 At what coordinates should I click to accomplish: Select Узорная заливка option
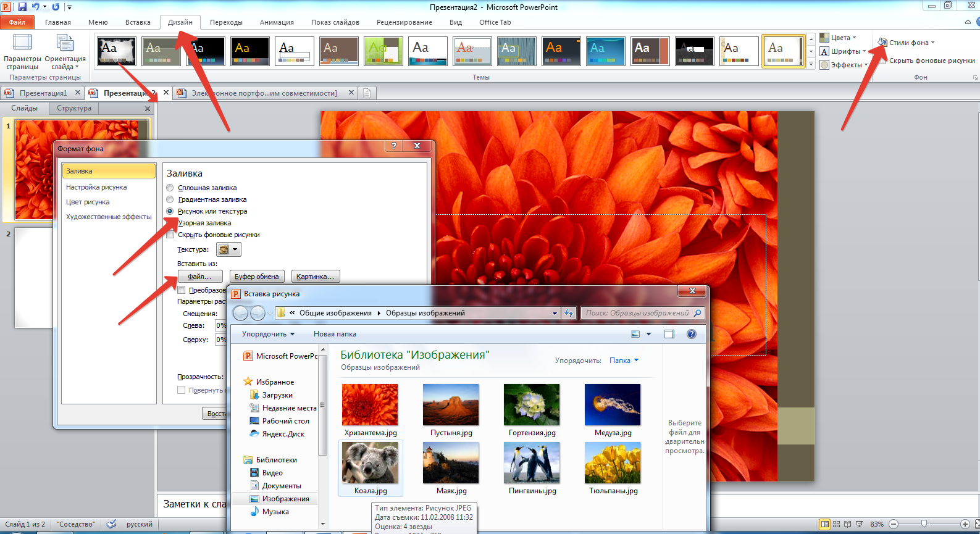tap(204, 223)
